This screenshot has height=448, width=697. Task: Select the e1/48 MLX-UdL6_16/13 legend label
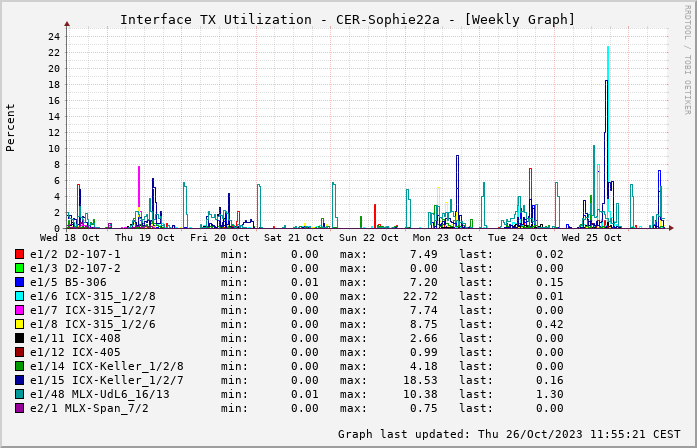coord(100,394)
